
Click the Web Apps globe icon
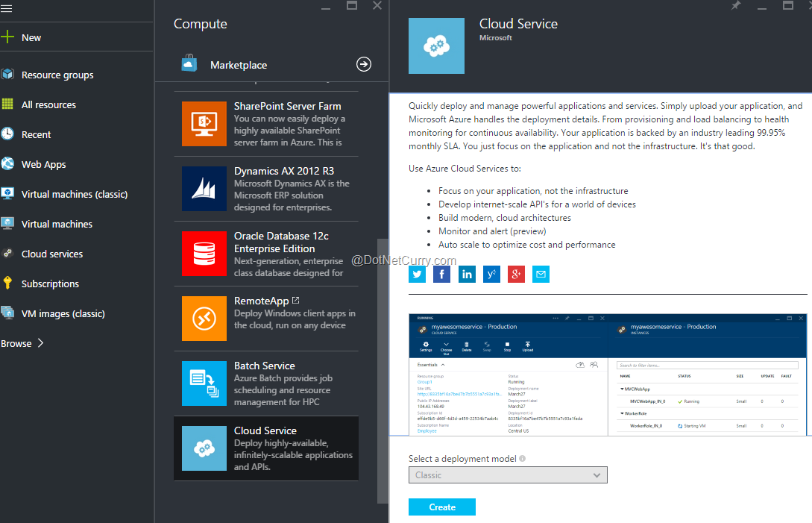click(7, 164)
